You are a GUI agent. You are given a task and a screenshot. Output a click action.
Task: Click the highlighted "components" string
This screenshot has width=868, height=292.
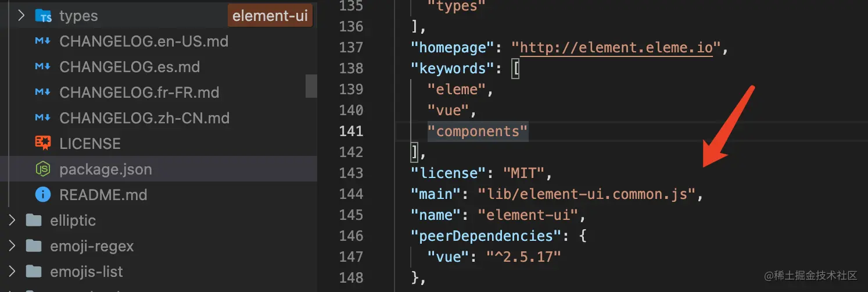pos(478,131)
